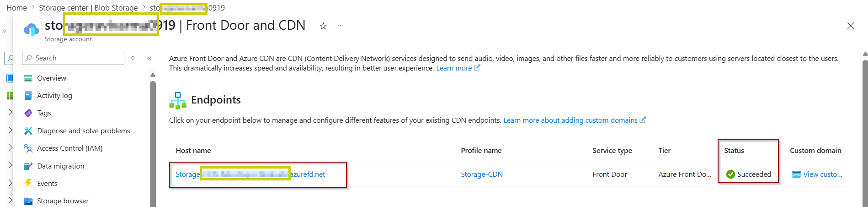The image size is (868, 207).
Task: Click the Activity log icon
Action: (x=28, y=96)
